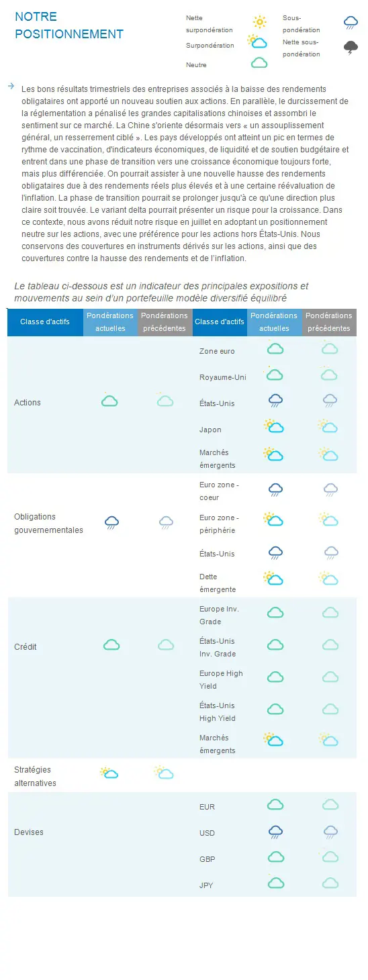Click Crédit previous weighting cloud icon
Screen dimensions: 368x980
[x=166, y=645]
